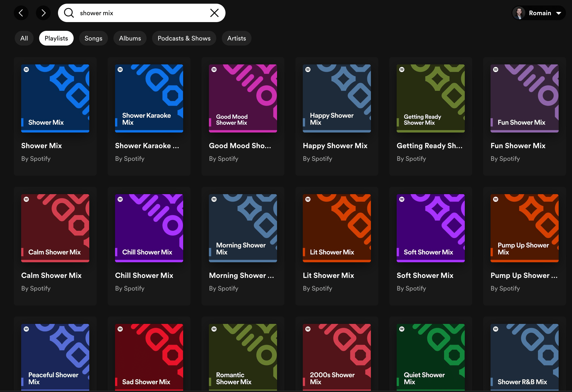Click the Spotify logo on the Chill Shower Mix cover

[x=120, y=200]
